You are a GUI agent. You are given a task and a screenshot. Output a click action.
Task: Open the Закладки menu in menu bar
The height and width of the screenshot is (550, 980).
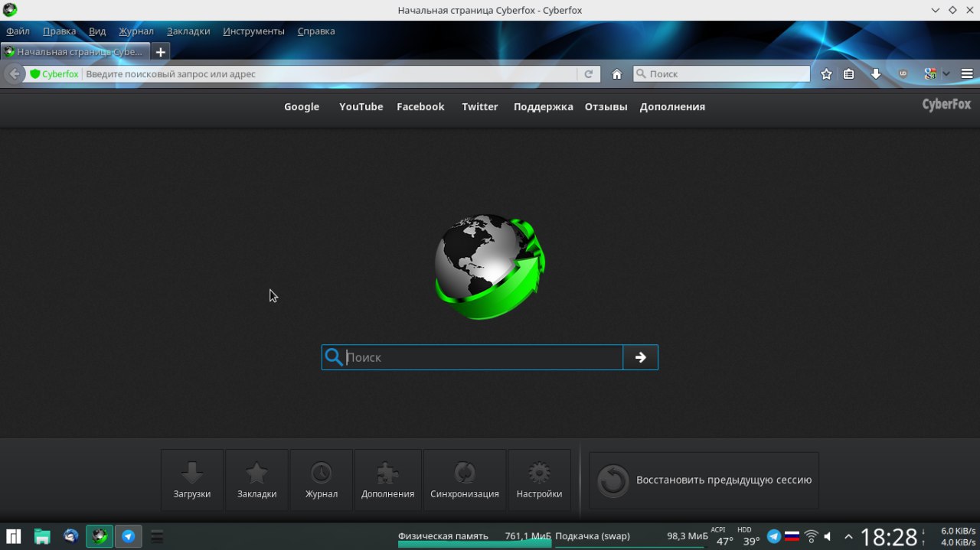[x=188, y=31]
